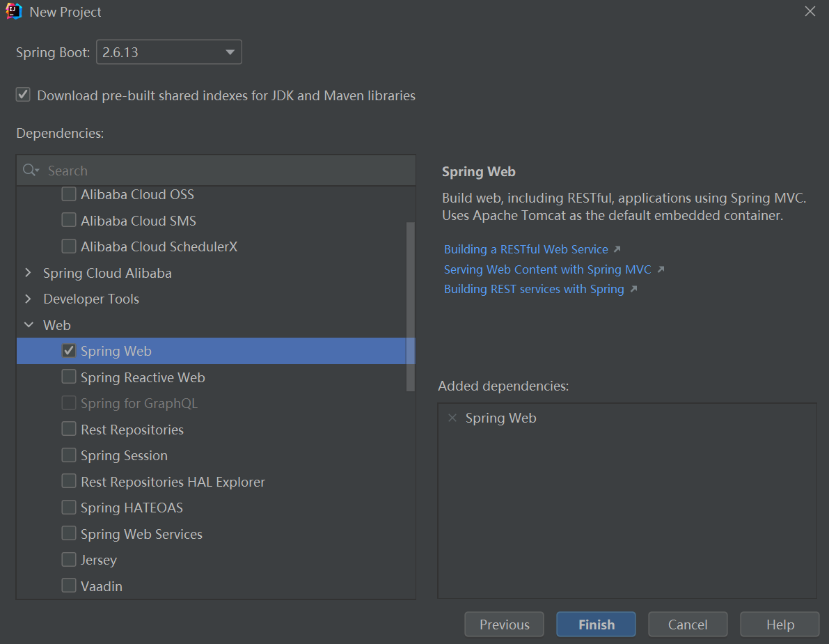
Task: Select the Spring Reactive Web row label
Action: point(143,377)
